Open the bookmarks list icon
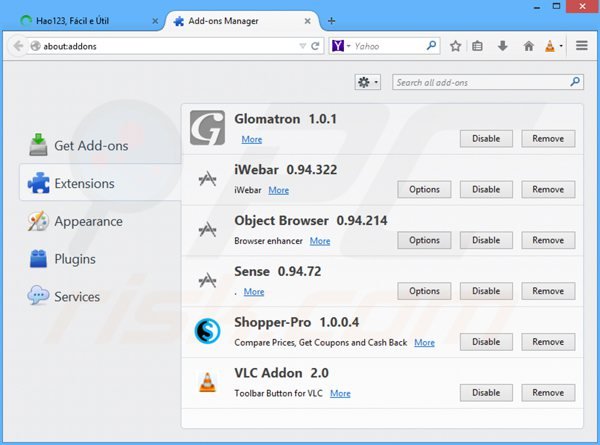The image size is (600, 445). 477,46
